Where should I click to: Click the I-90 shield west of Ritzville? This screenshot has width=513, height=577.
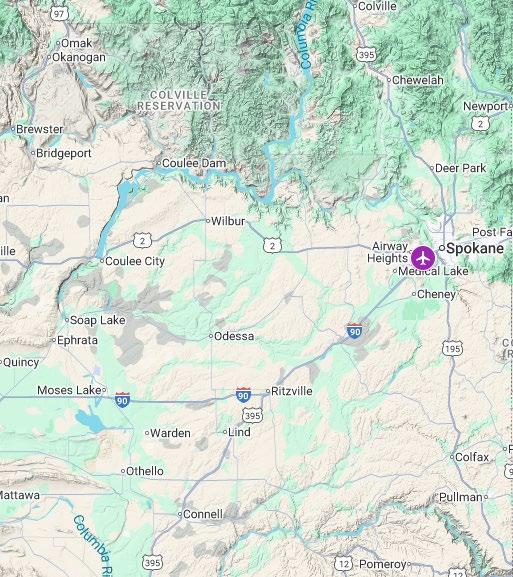click(243, 395)
